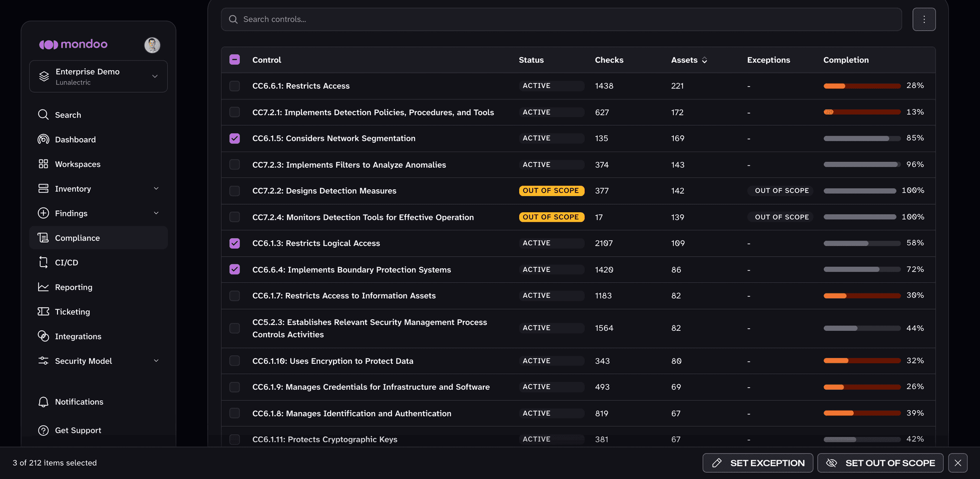This screenshot has width=980, height=479.
Task: Click the Search controls input field
Action: (561, 20)
